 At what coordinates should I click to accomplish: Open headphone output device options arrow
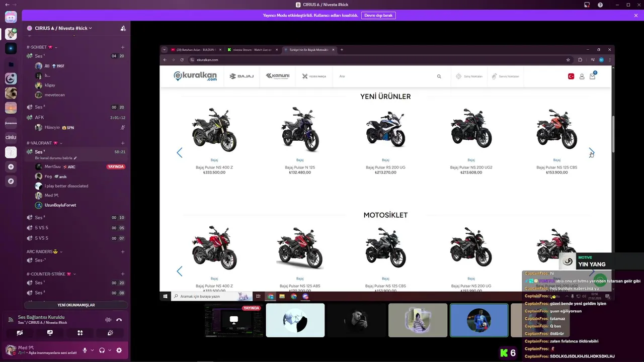[x=110, y=350]
